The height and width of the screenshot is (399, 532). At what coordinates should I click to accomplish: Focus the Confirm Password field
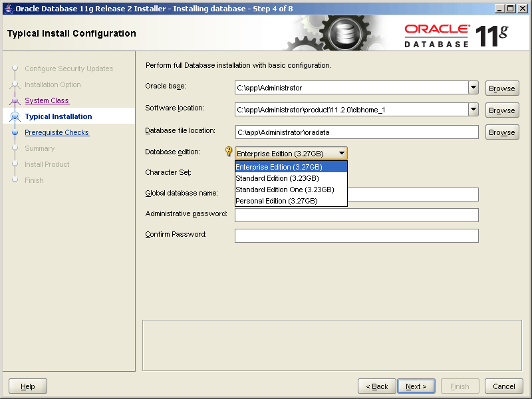[x=356, y=236]
